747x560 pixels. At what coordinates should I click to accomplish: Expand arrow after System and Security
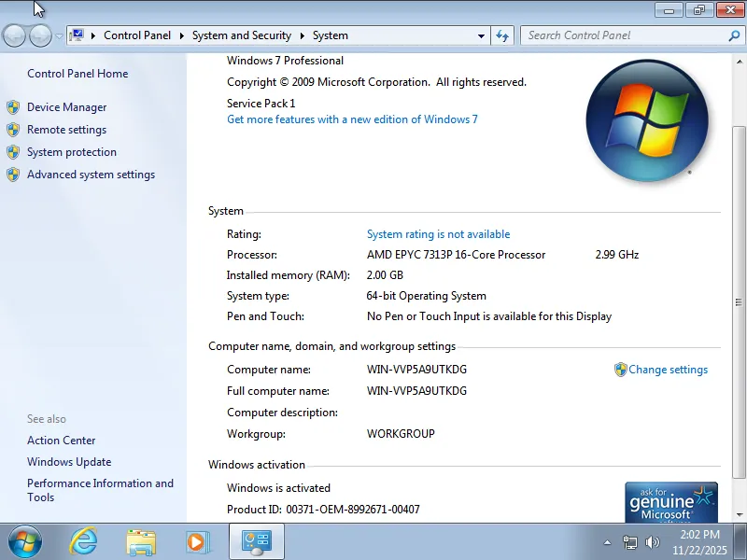click(302, 35)
